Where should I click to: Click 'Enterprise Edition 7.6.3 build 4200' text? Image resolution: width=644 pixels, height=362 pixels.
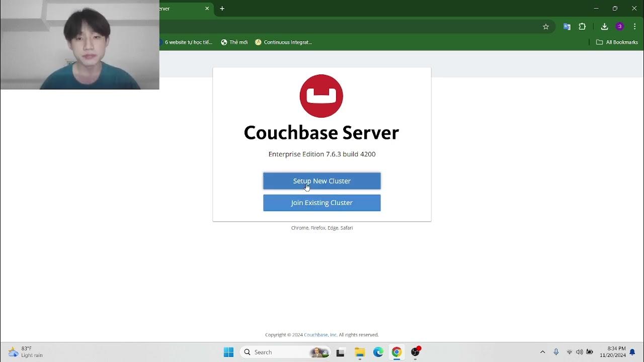(322, 154)
